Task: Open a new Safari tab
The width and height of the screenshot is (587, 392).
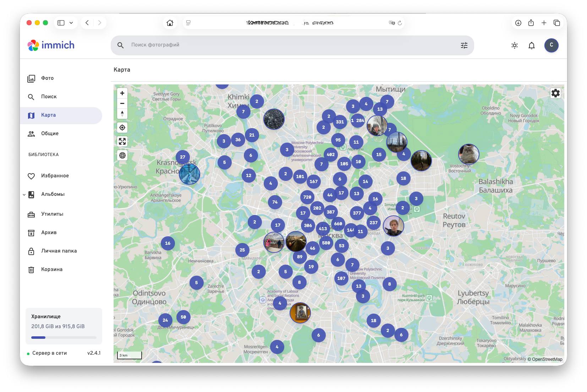Action: tap(544, 23)
